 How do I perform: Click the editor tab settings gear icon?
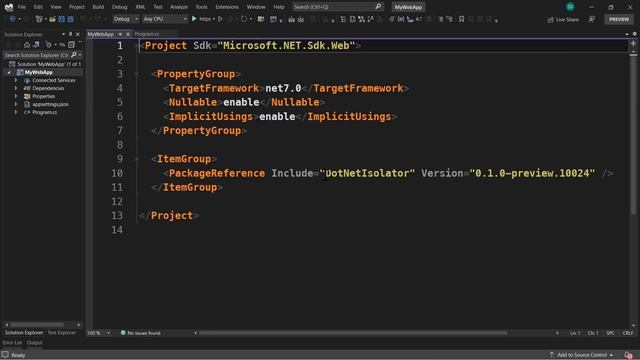634,34
